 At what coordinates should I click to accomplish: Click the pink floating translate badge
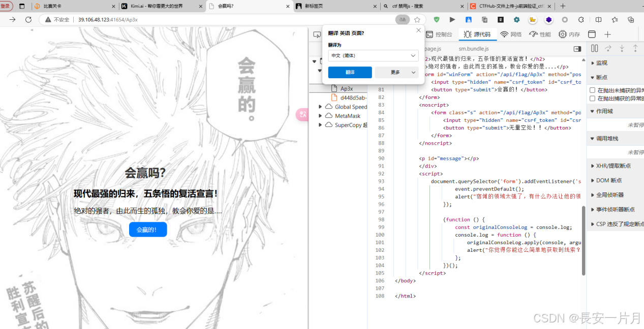click(302, 115)
